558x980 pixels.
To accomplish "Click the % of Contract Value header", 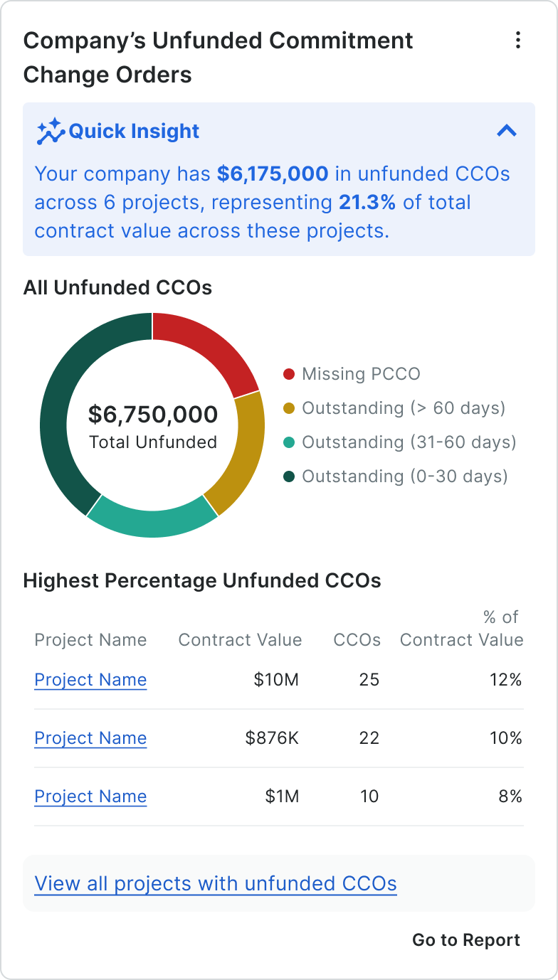I will [462, 629].
